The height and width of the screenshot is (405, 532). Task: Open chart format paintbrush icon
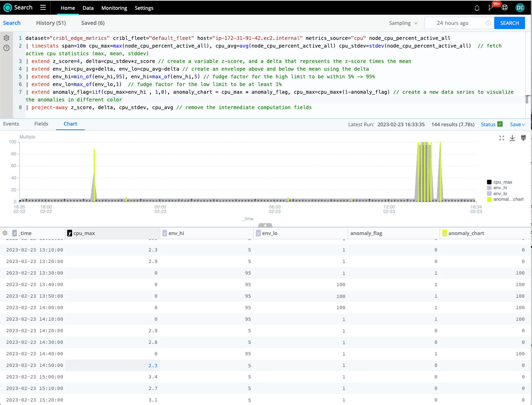click(x=523, y=138)
